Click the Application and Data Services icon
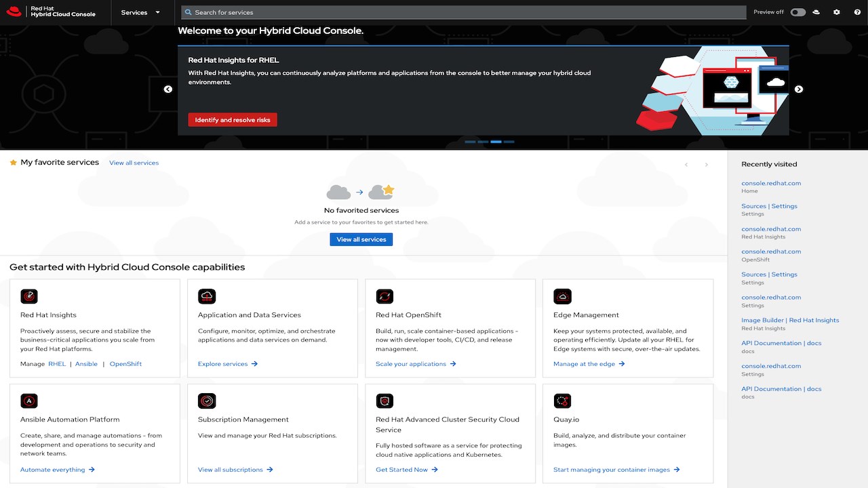Image resolution: width=868 pixels, height=488 pixels. [x=207, y=296]
